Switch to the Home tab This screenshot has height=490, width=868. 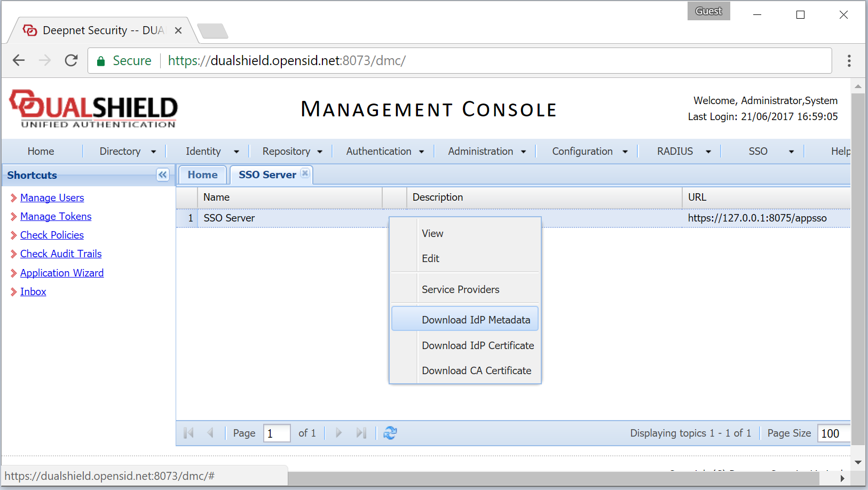pos(202,175)
